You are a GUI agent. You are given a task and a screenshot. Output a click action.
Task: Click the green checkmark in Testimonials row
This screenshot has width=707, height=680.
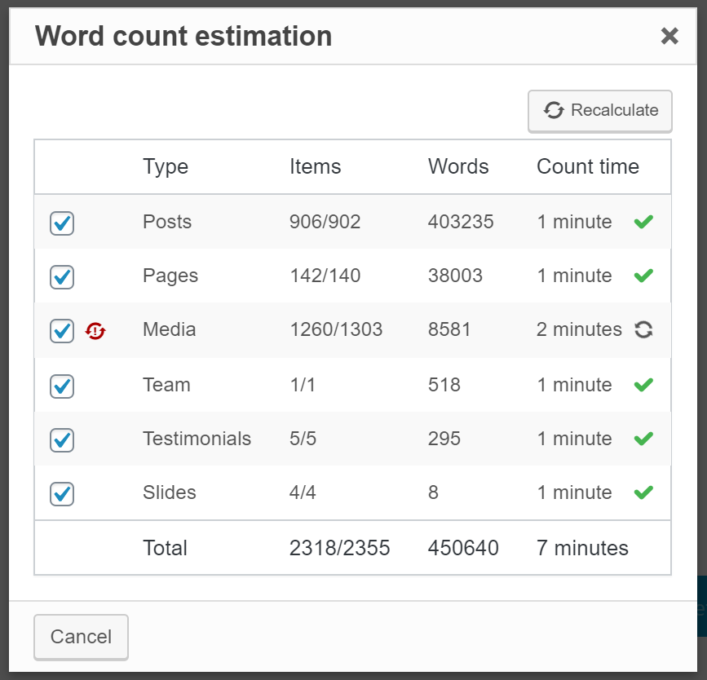(643, 439)
